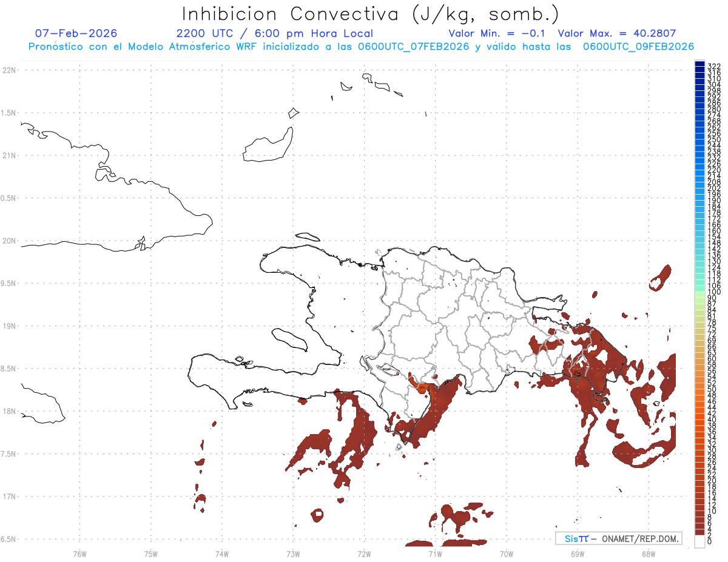Click the "0600UTC_09FEB2026" valid-until timestamp

[x=638, y=47]
